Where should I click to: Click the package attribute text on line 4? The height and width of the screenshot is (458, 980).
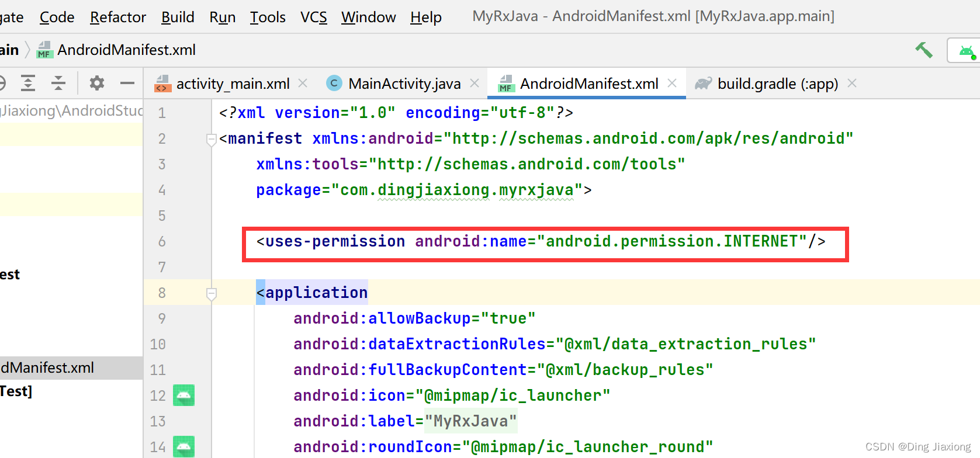pos(424,190)
